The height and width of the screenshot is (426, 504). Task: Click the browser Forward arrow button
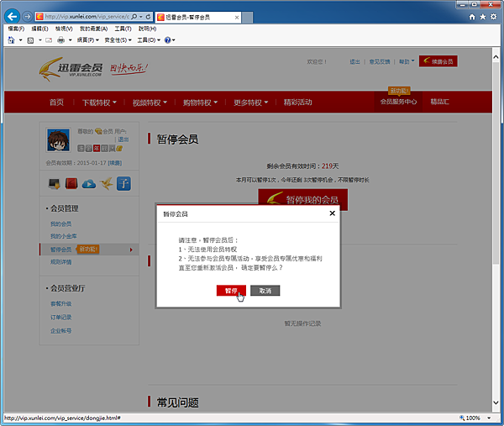tap(28, 17)
